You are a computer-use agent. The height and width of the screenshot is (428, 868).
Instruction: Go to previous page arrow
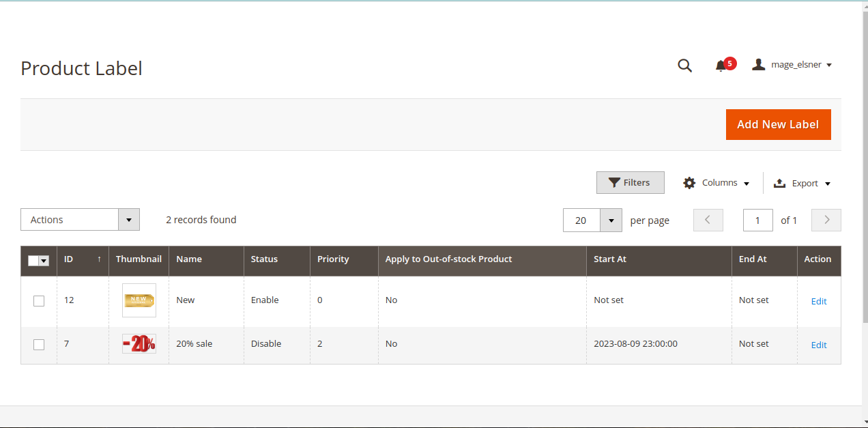(708, 220)
